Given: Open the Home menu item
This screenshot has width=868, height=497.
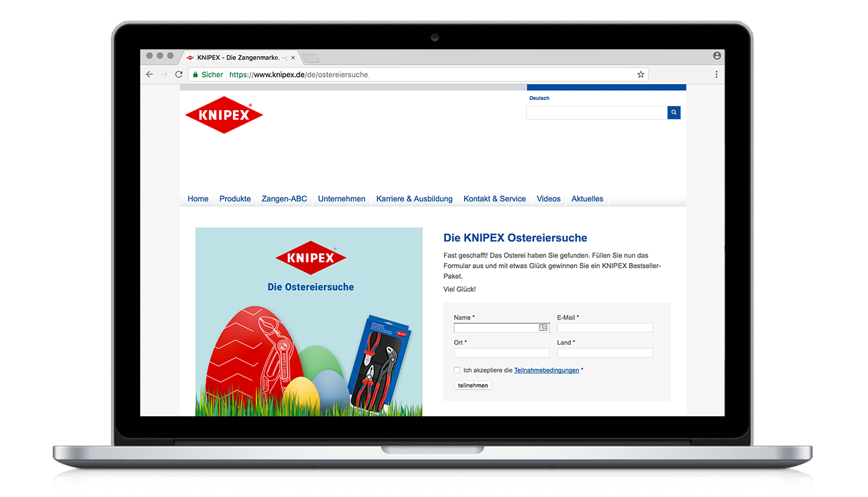Looking at the screenshot, I should point(198,199).
